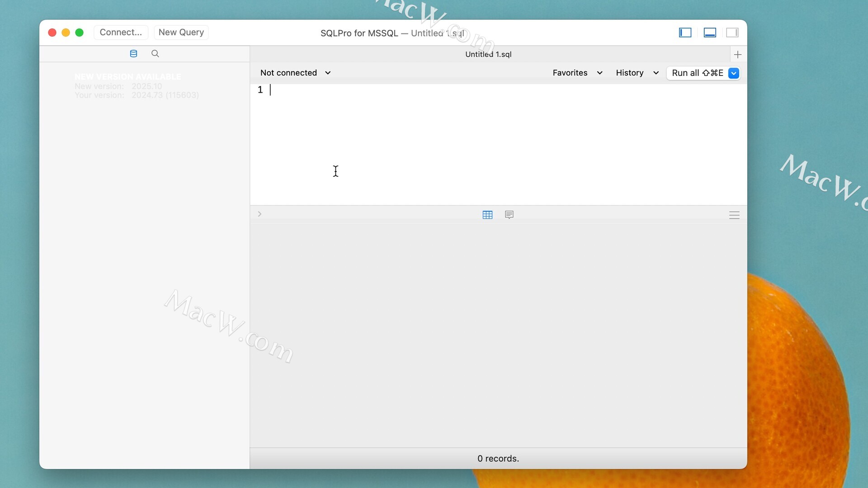Toggle the left sidebar panel icon
The height and width of the screenshot is (488, 868).
point(685,33)
